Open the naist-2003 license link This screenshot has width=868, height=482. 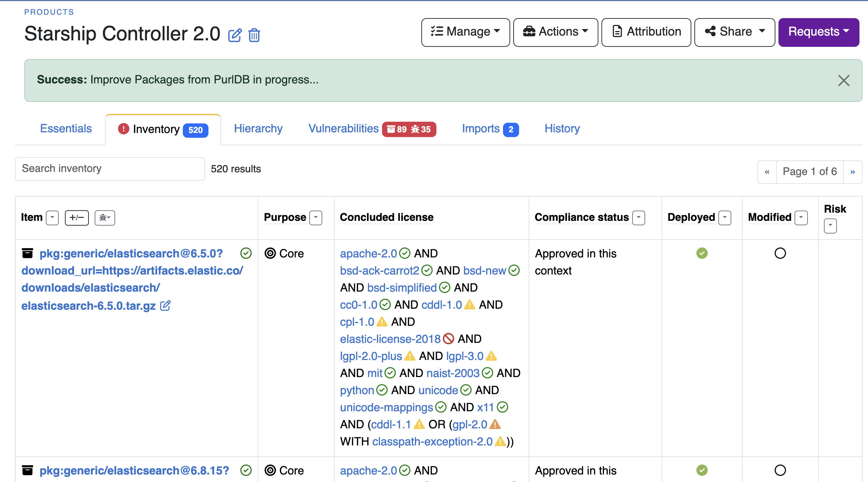pos(453,373)
